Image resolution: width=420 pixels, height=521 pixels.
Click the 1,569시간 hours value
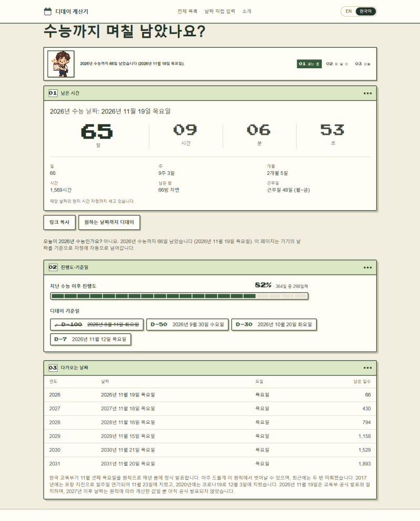pyautogui.click(x=61, y=190)
